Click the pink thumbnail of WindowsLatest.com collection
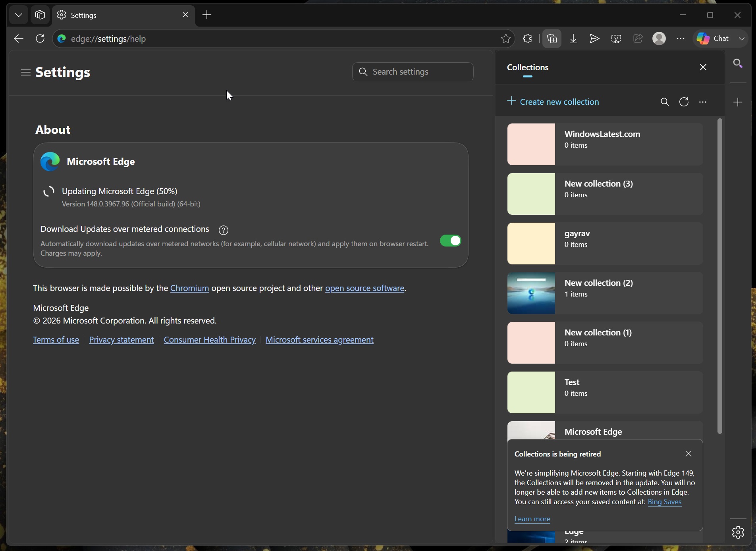 531,144
